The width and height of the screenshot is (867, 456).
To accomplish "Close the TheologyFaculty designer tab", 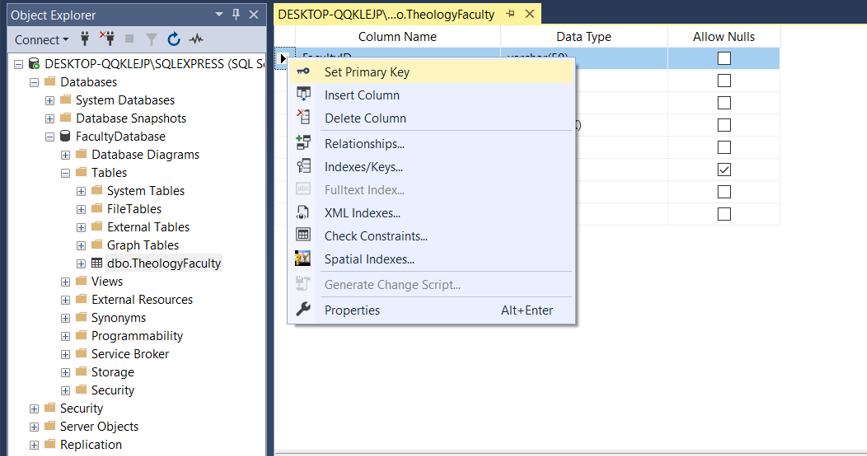I will (x=530, y=14).
